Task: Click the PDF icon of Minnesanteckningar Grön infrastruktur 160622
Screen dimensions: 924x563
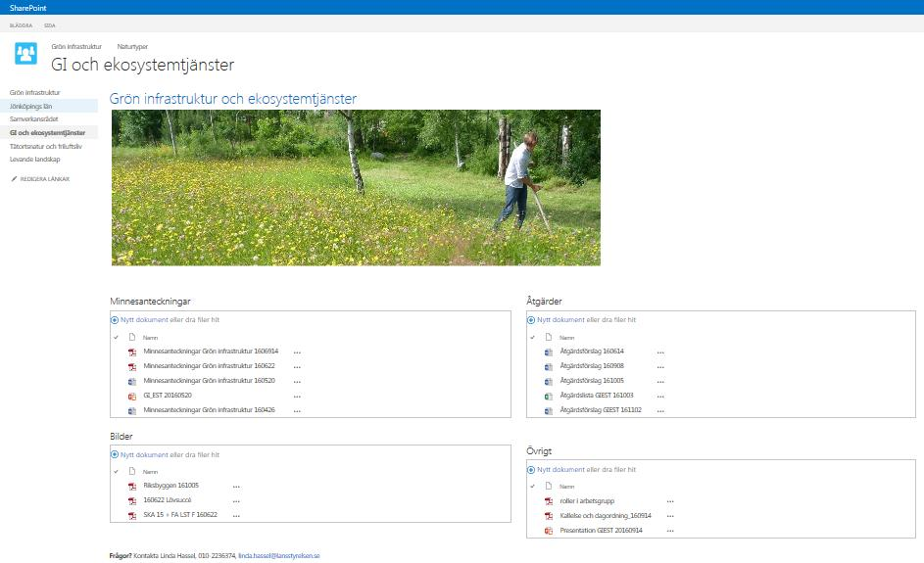Action: coord(132,366)
